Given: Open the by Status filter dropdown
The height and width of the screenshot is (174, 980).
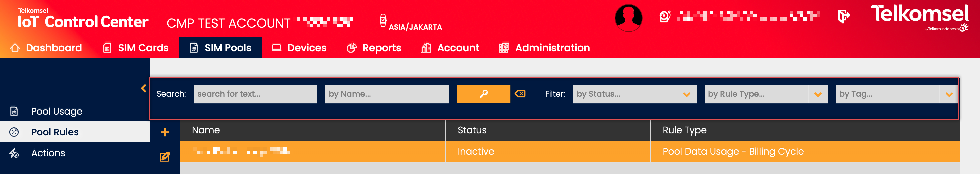Looking at the screenshot, I should 634,94.
